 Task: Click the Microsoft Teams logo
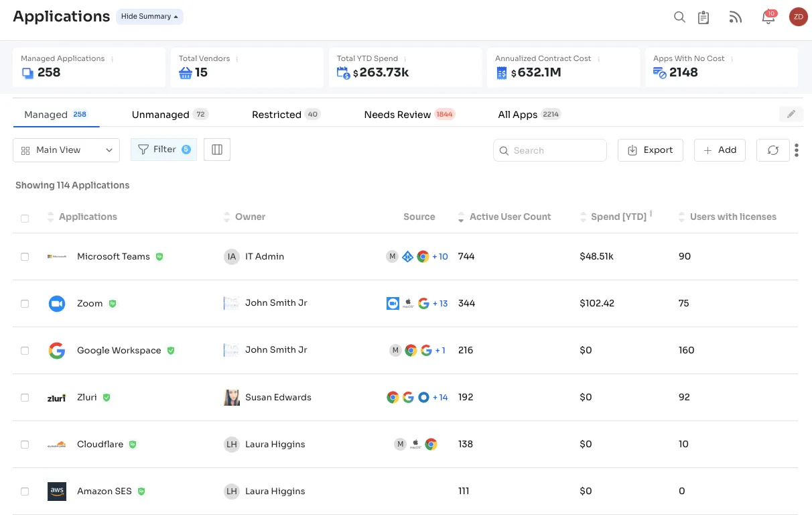click(x=57, y=256)
